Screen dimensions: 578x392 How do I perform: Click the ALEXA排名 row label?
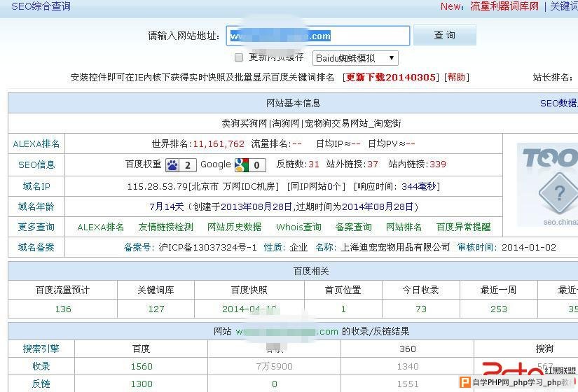[36, 143]
